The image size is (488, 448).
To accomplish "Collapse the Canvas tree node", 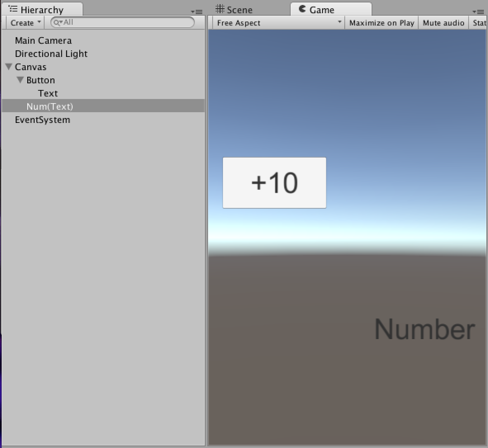I will click(x=9, y=66).
